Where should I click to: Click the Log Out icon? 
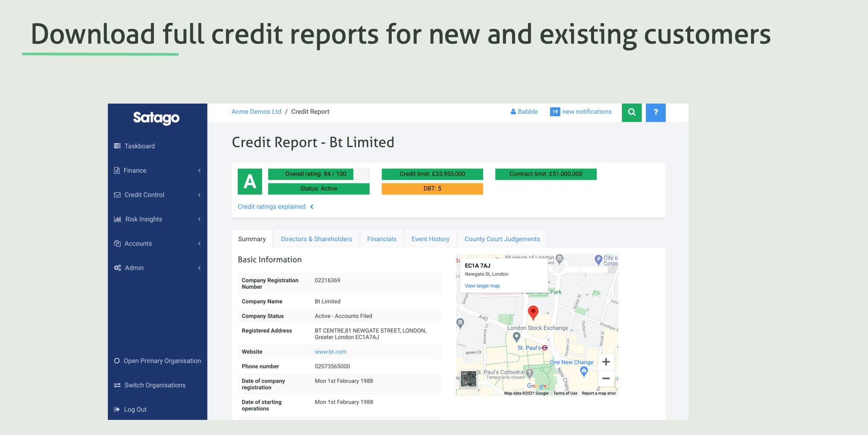pos(116,410)
